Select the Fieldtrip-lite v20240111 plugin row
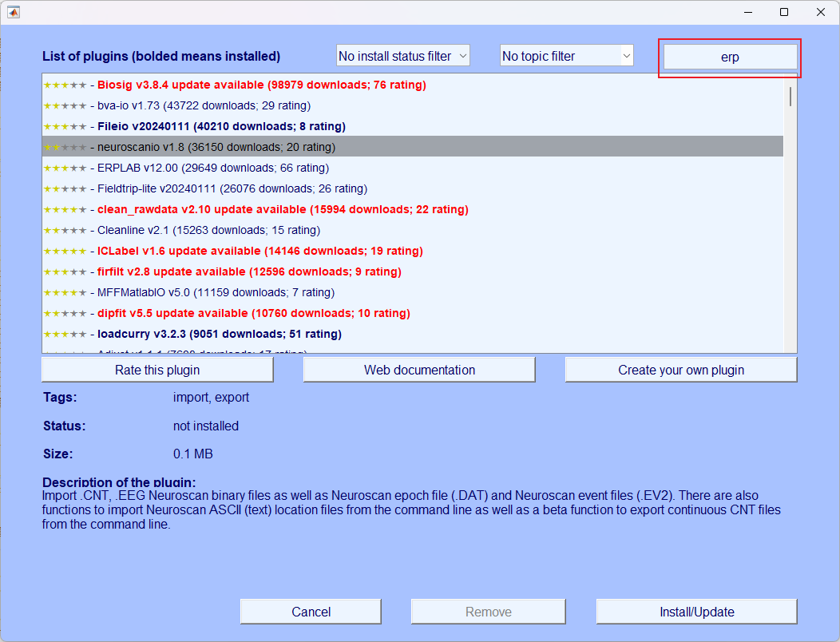840x642 pixels. coord(413,188)
